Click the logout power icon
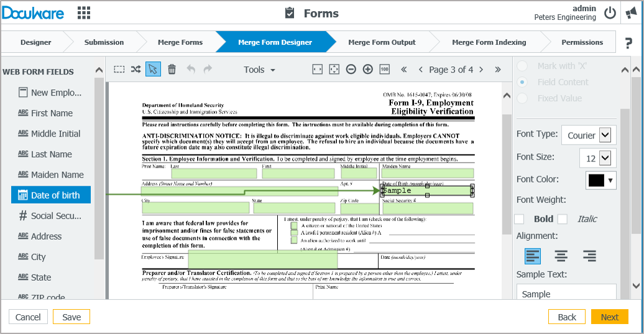644x334 pixels. [610, 13]
